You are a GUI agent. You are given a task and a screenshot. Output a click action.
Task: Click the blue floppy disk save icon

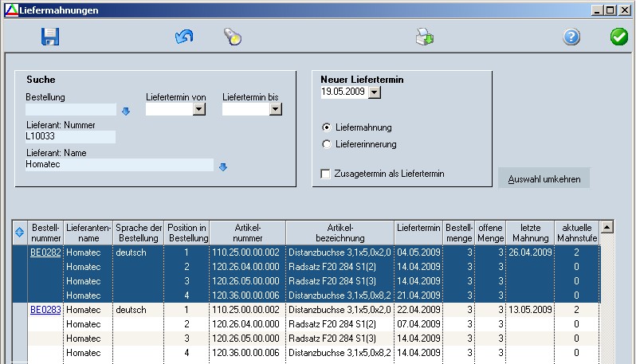[x=50, y=37]
